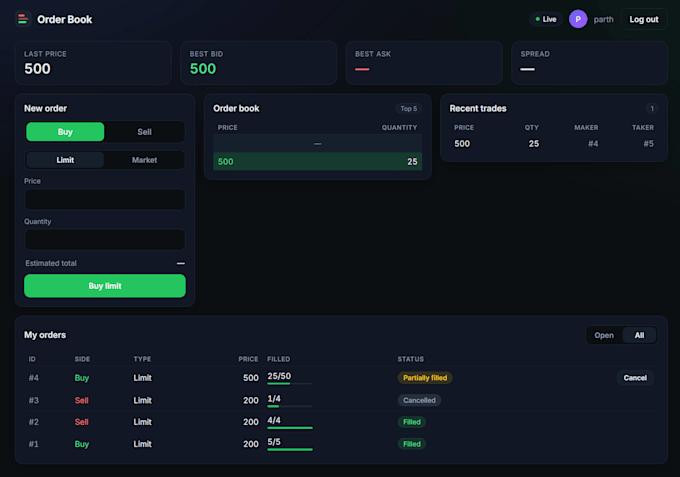Click the 4/4 fill progress bar

click(x=290, y=428)
